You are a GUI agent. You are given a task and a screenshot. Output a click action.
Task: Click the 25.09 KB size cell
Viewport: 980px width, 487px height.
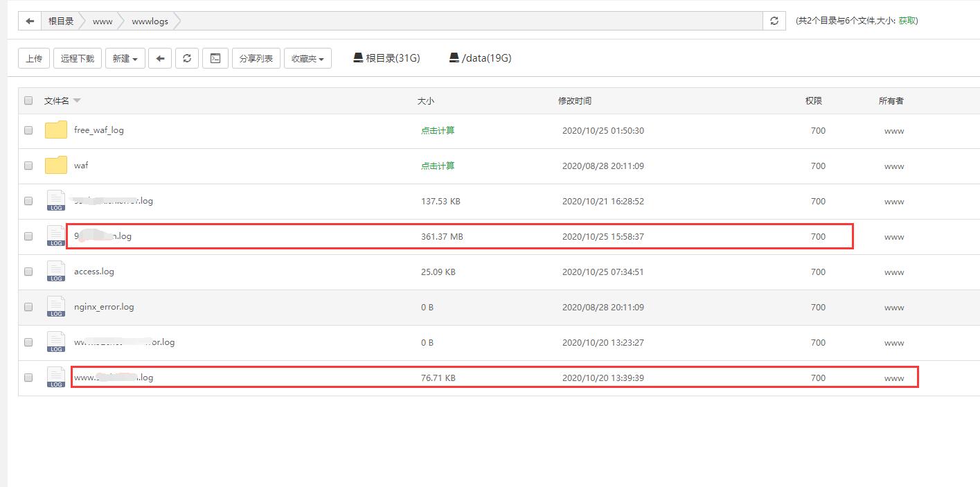tap(438, 272)
